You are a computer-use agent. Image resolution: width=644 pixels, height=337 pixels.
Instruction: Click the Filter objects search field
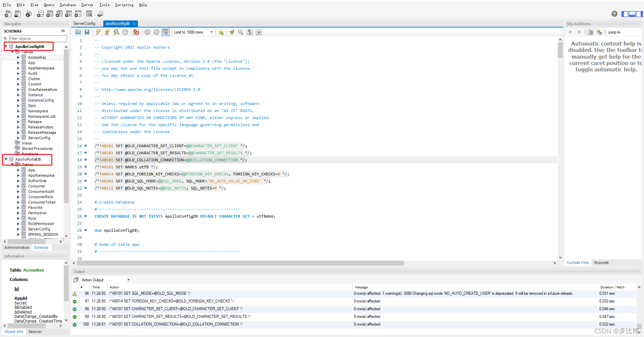point(38,39)
